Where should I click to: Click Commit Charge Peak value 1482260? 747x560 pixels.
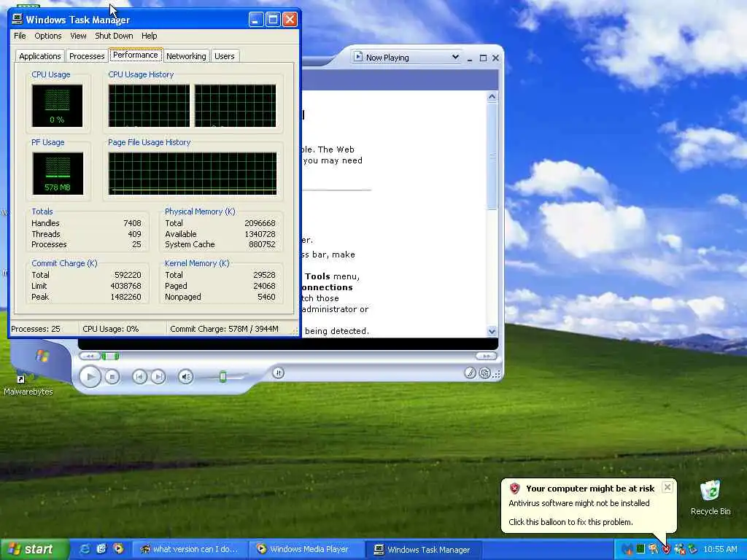click(x=125, y=297)
